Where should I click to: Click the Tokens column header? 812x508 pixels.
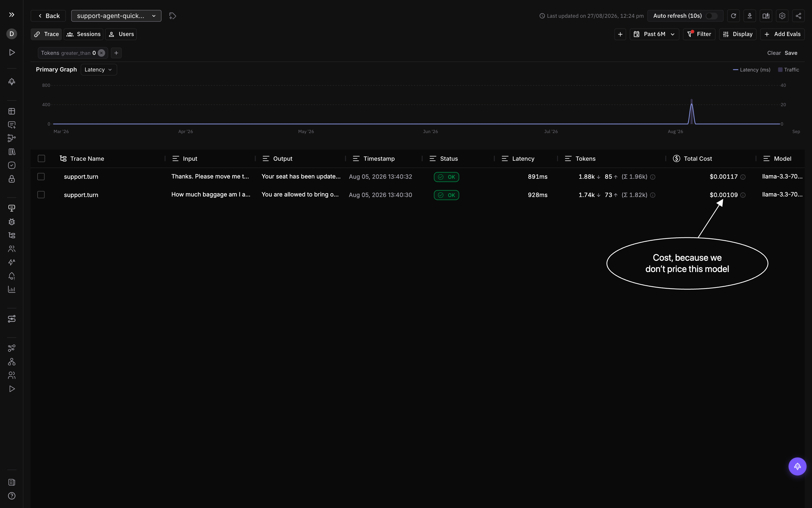click(580, 159)
